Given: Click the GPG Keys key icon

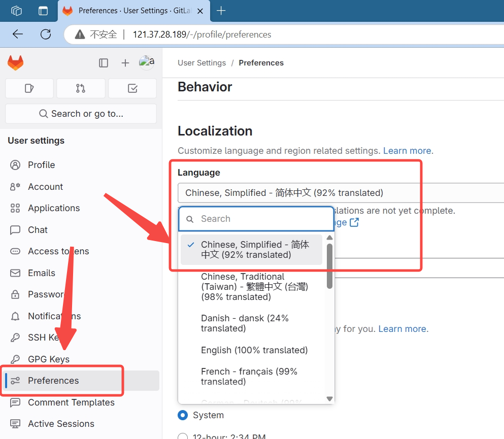Looking at the screenshot, I should tap(15, 359).
